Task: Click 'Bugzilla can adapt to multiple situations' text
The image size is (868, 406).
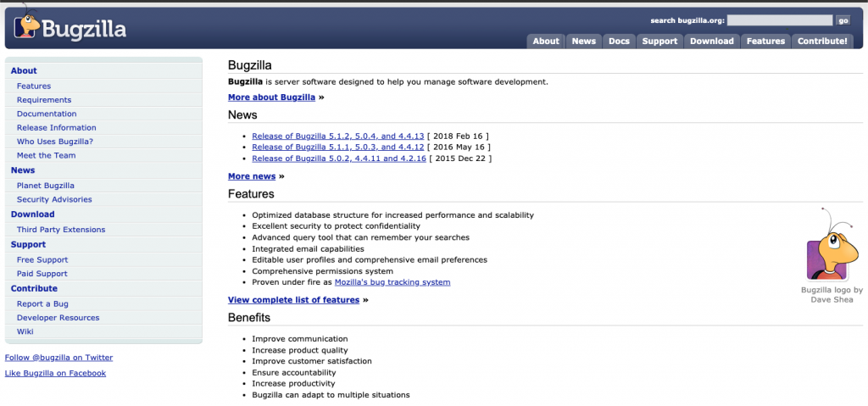Action: click(x=331, y=395)
